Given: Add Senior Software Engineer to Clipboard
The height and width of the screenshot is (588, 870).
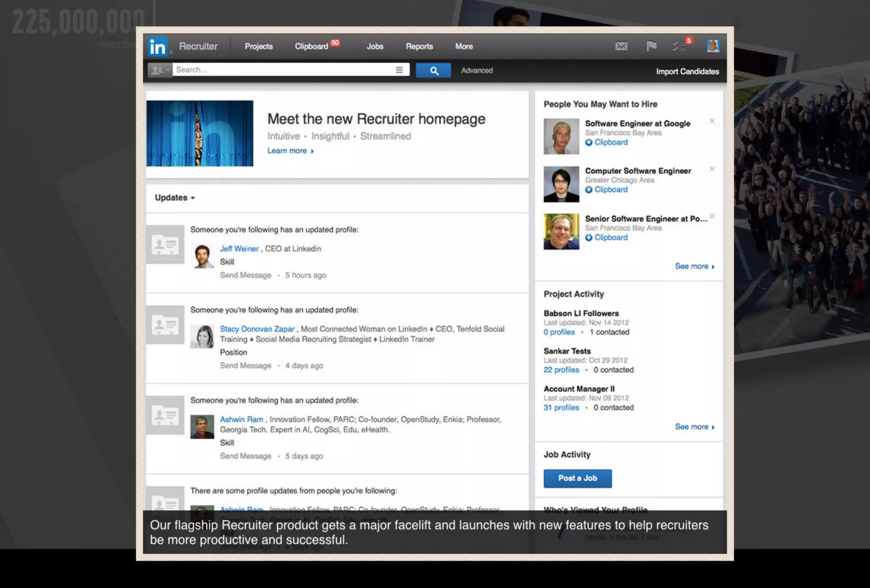Looking at the screenshot, I should point(606,238).
